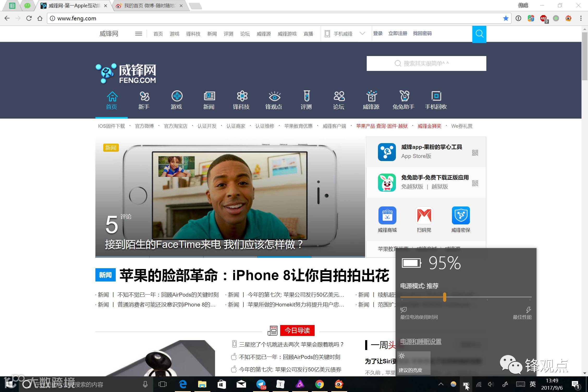Open 锋科技 atom icon section
This screenshot has width=588, height=392.
(242, 96)
